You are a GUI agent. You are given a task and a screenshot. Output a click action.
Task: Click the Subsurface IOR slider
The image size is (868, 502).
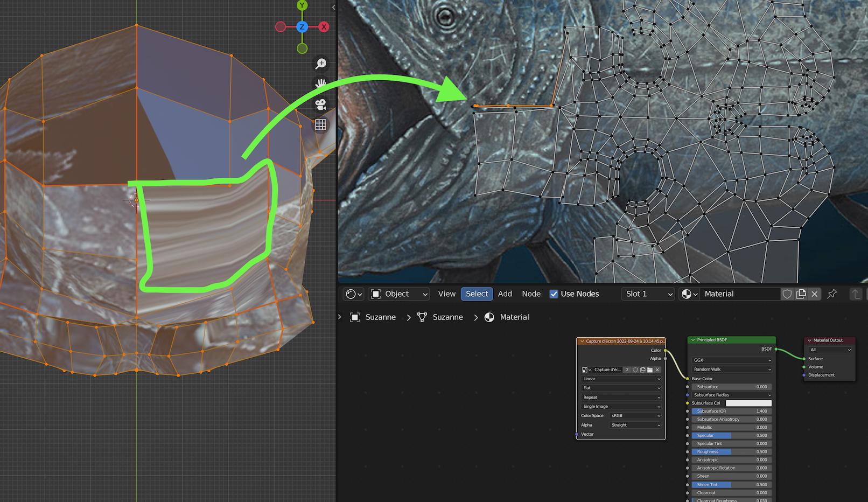[x=732, y=412]
